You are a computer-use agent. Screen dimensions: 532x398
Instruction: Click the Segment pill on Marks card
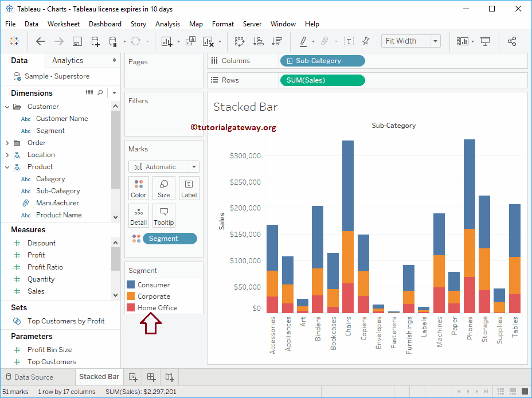coord(170,239)
